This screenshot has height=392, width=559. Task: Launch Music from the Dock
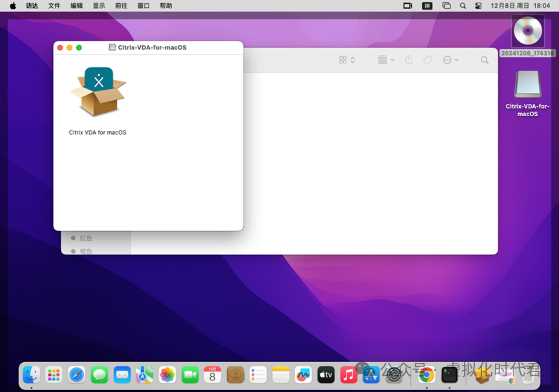[349, 375]
